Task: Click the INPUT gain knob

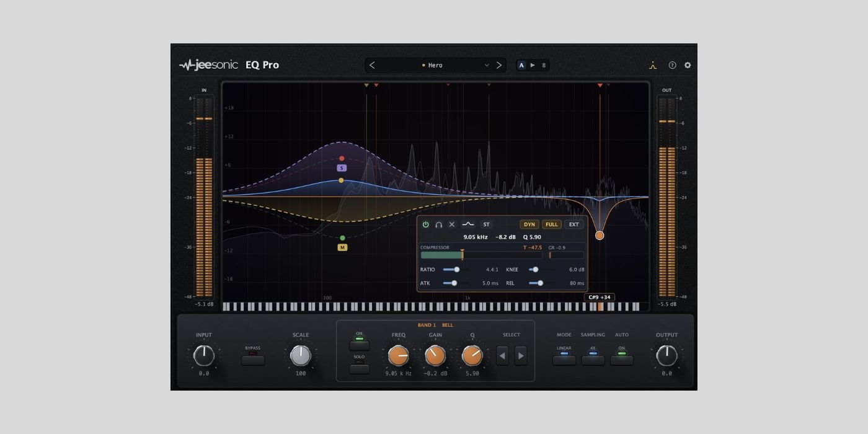Action: click(204, 356)
